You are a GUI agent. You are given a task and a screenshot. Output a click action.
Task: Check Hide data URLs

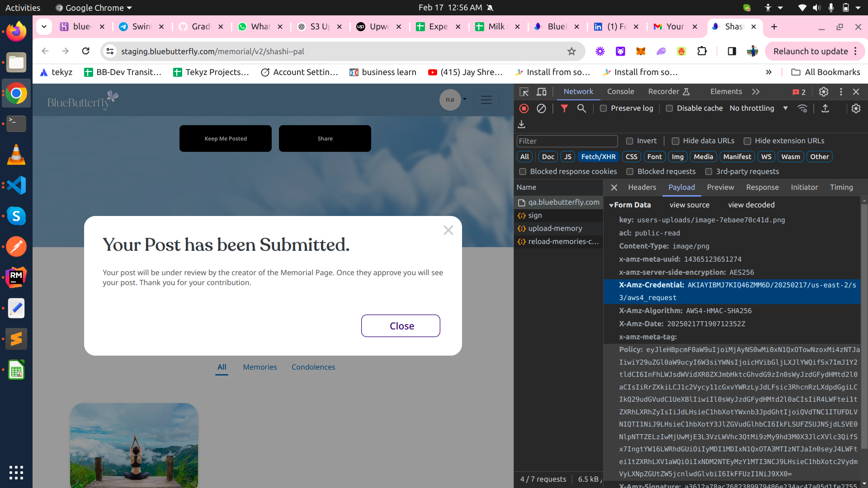(x=675, y=141)
